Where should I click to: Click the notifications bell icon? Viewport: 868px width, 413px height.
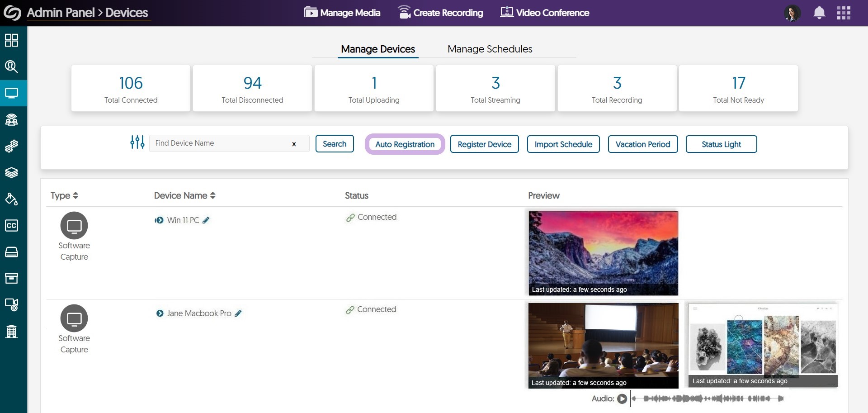pyautogui.click(x=819, y=13)
